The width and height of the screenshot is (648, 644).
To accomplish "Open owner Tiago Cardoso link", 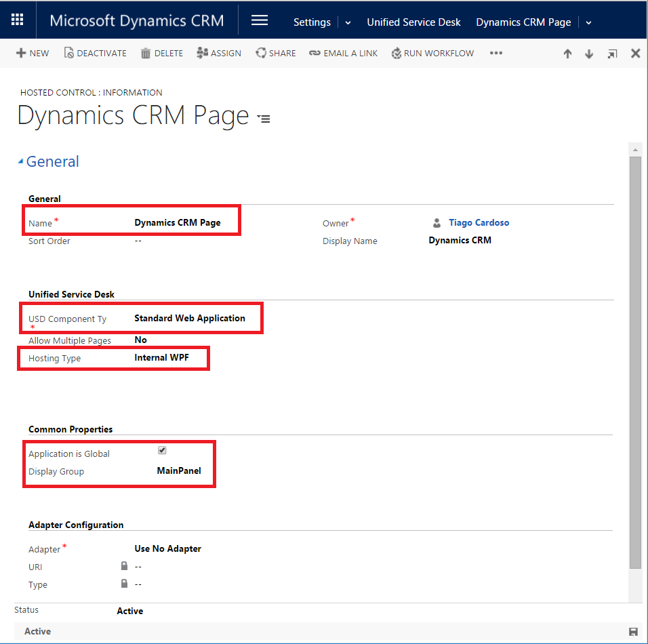I will 479,222.
